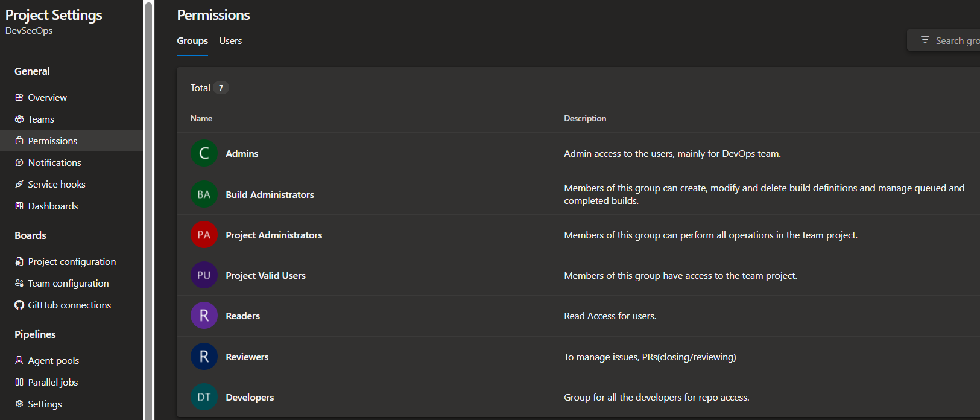Viewport: 980px width, 420px height.
Task: Click the General section heading
Action: 32,71
